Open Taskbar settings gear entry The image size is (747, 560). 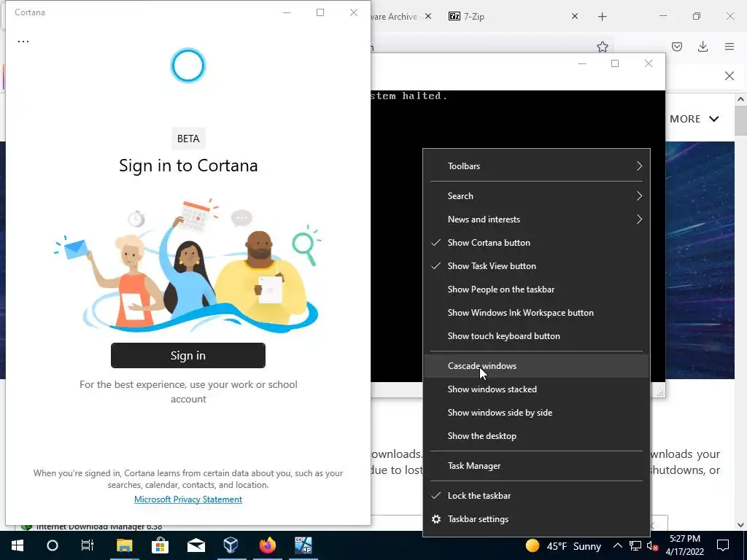(536, 519)
